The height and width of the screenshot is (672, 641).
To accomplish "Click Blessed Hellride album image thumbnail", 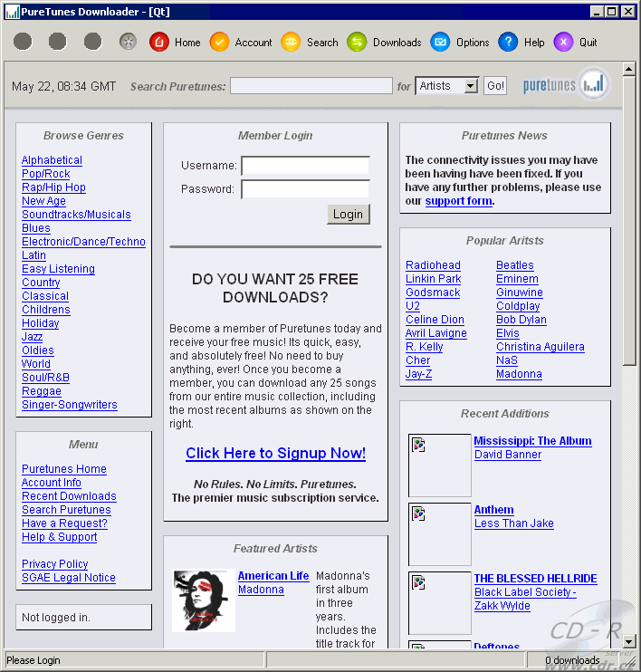I will [x=440, y=603].
